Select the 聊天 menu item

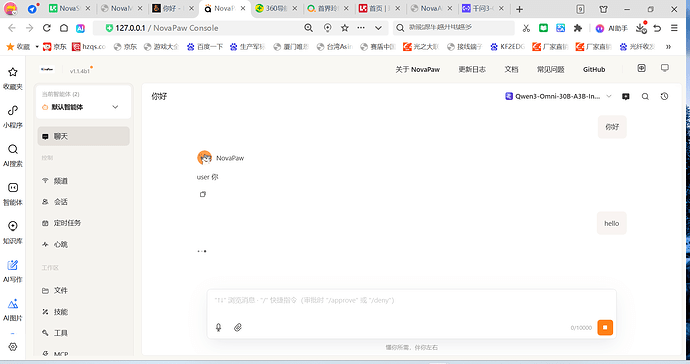[84, 136]
